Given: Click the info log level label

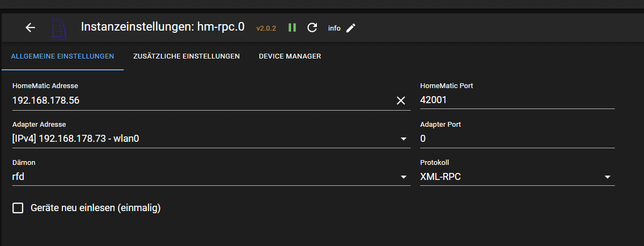Looking at the screenshot, I should (334, 28).
